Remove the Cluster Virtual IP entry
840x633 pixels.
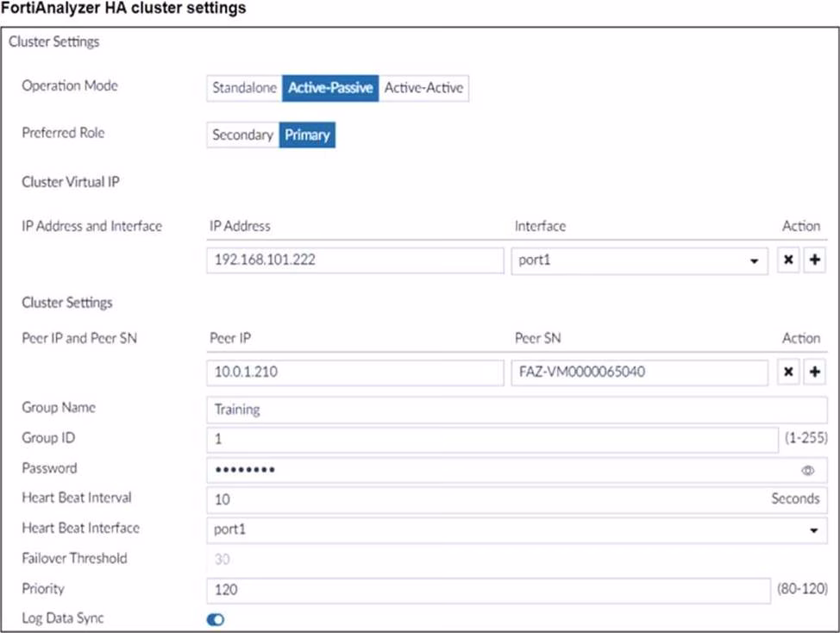pyautogui.click(x=788, y=260)
